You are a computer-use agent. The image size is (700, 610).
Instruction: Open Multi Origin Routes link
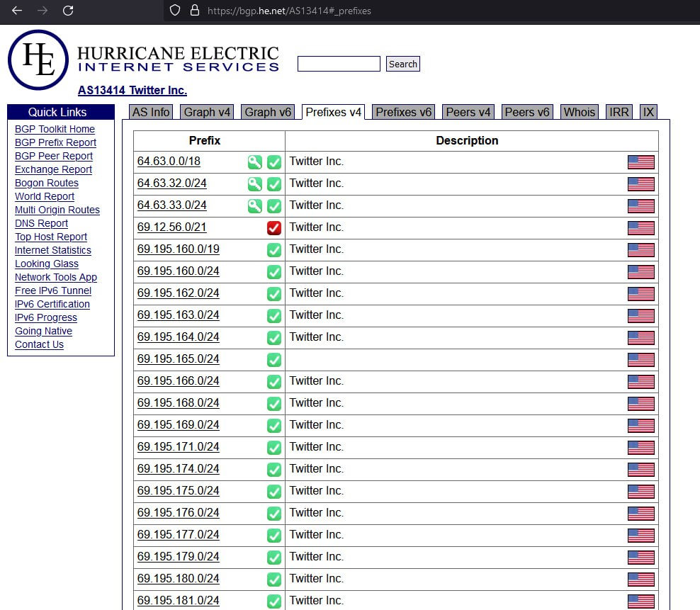pos(57,210)
